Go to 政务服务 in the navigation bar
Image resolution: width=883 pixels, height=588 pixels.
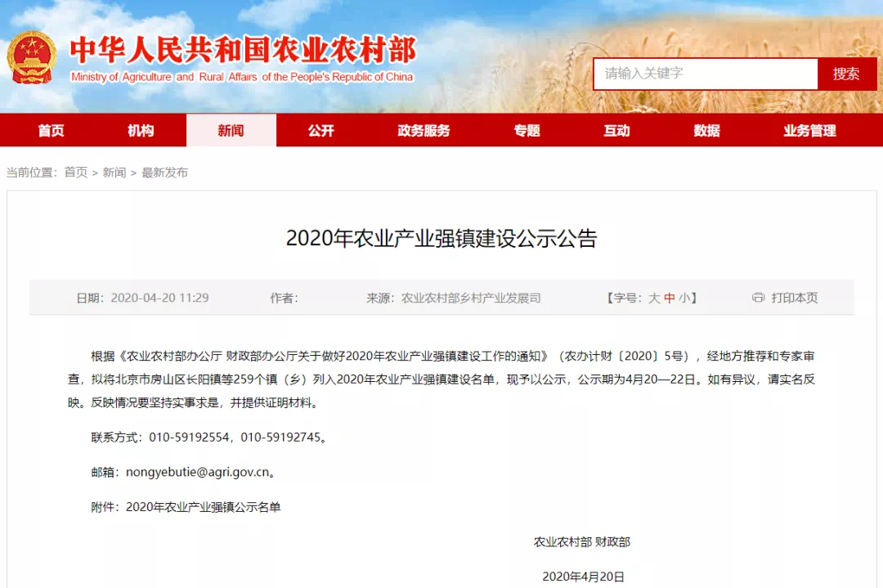424,131
